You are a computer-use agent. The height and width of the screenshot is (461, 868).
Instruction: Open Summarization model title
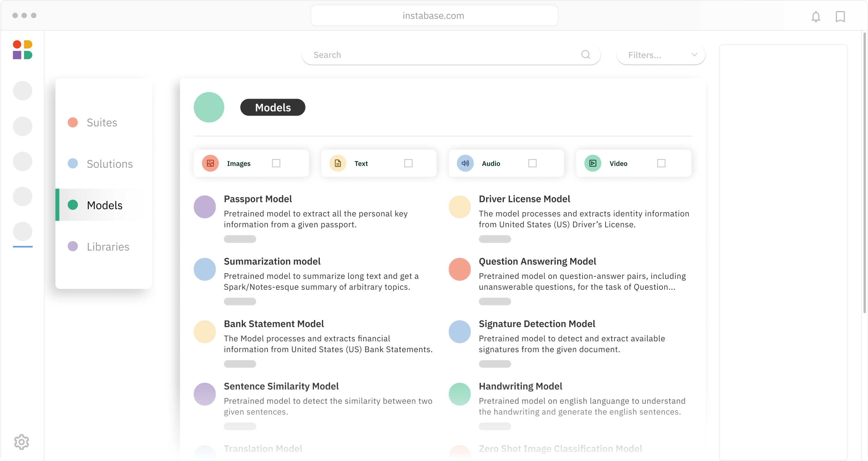[x=272, y=261]
